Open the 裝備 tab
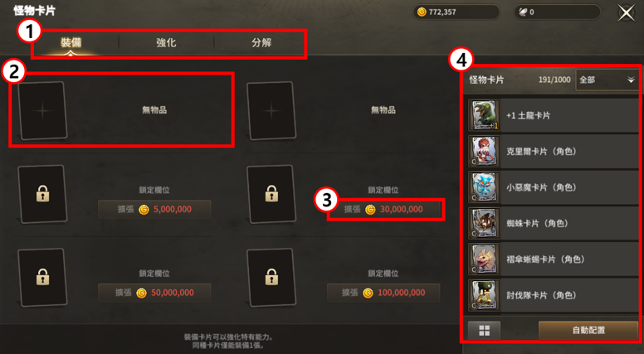 pyautogui.click(x=71, y=42)
